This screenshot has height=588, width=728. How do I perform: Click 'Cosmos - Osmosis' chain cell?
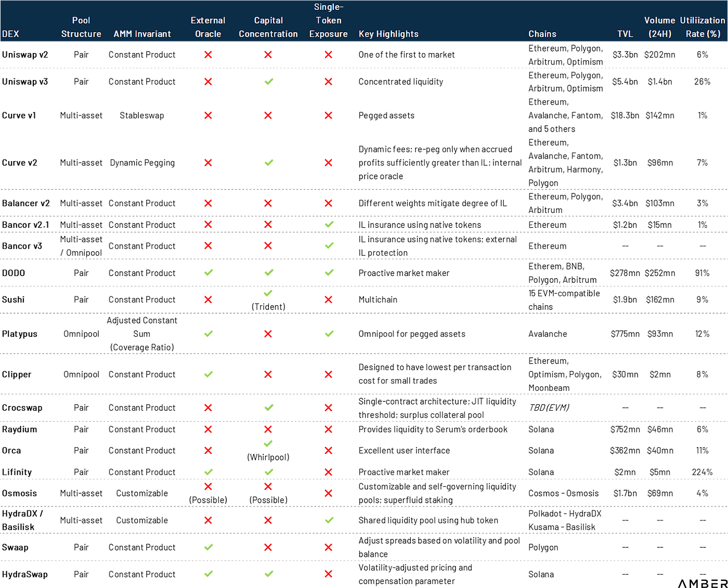tap(564, 493)
